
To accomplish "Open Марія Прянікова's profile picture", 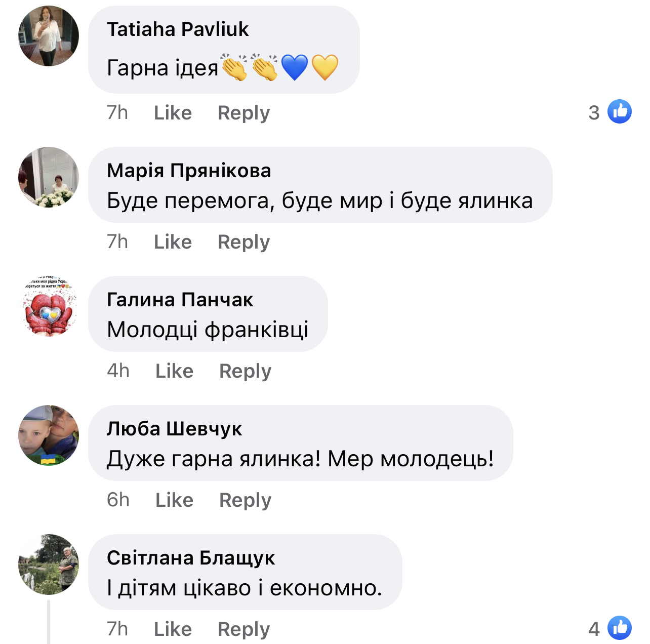I will (x=49, y=177).
